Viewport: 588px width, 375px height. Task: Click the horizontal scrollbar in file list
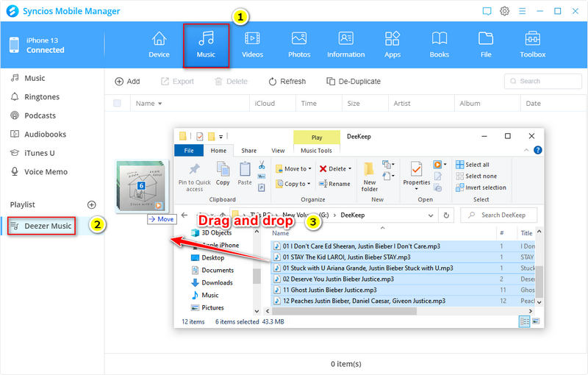coord(344,311)
